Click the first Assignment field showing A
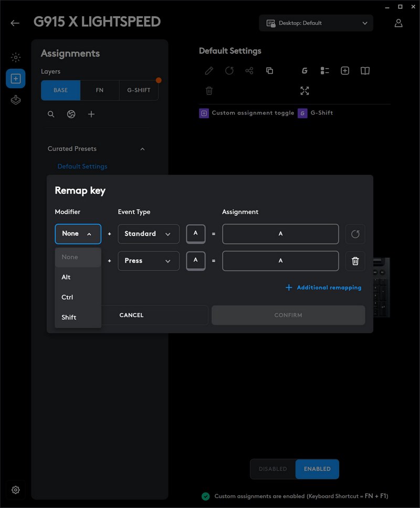 click(280, 234)
